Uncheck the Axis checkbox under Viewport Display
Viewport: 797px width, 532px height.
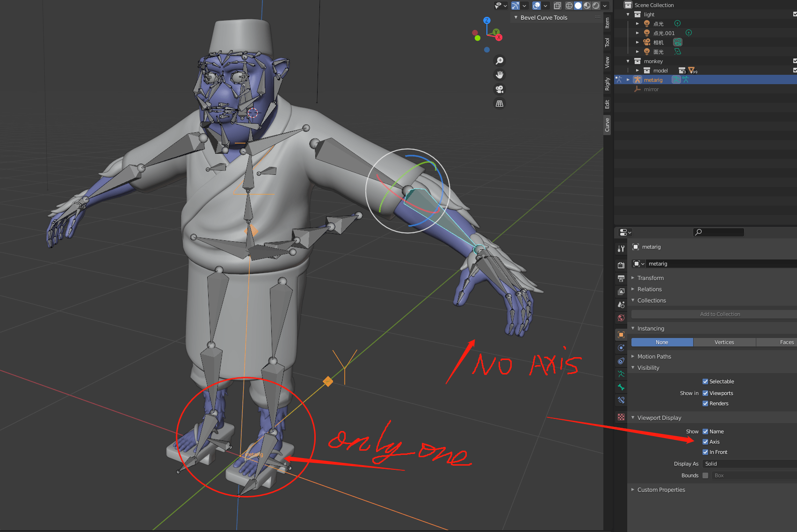[x=705, y=441]
